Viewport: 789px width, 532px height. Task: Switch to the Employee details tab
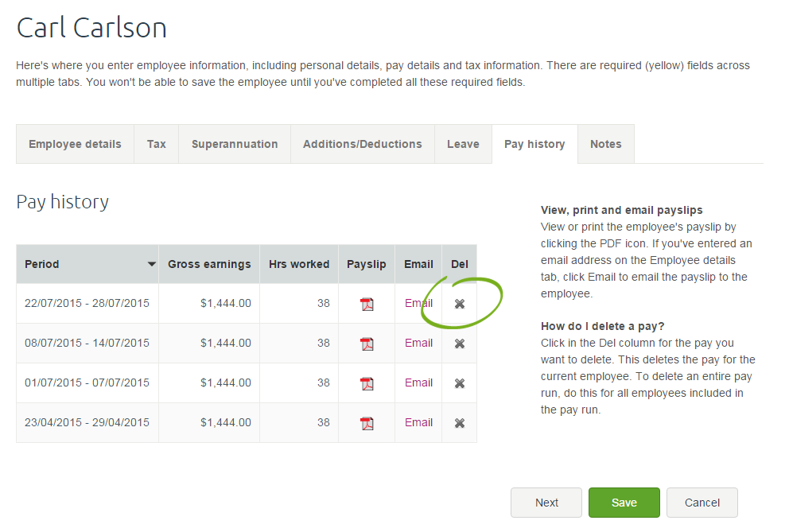point(75,144)
